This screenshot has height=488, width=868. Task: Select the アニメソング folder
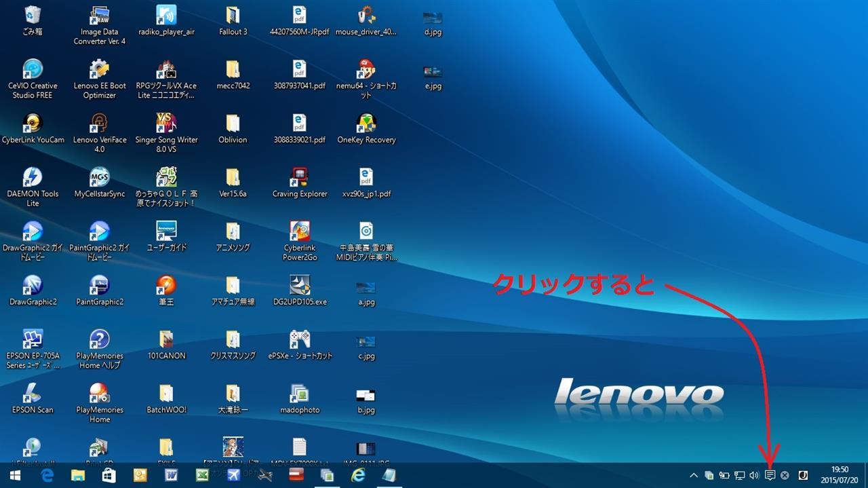(x=233, y=236)
